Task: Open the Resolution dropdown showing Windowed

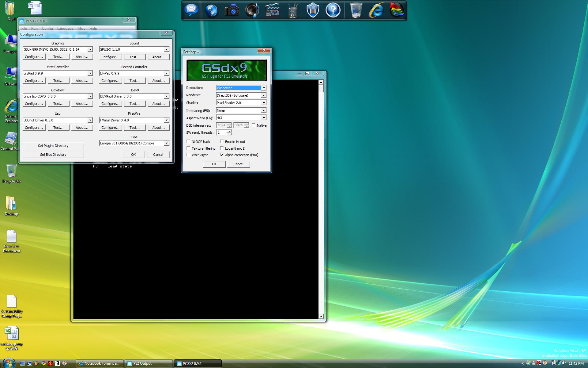Action: tap(241, 88)
